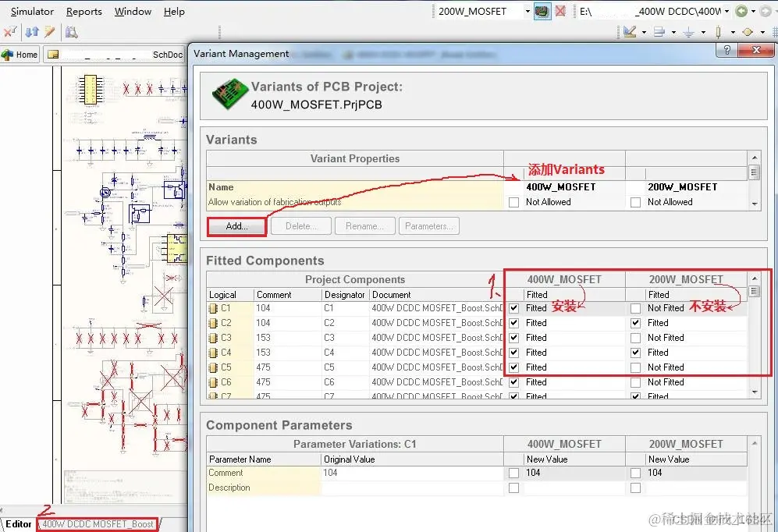This screenshot has height=532, width=778.
Task: Click the Comment column header
Action: [x=287, y=295]
